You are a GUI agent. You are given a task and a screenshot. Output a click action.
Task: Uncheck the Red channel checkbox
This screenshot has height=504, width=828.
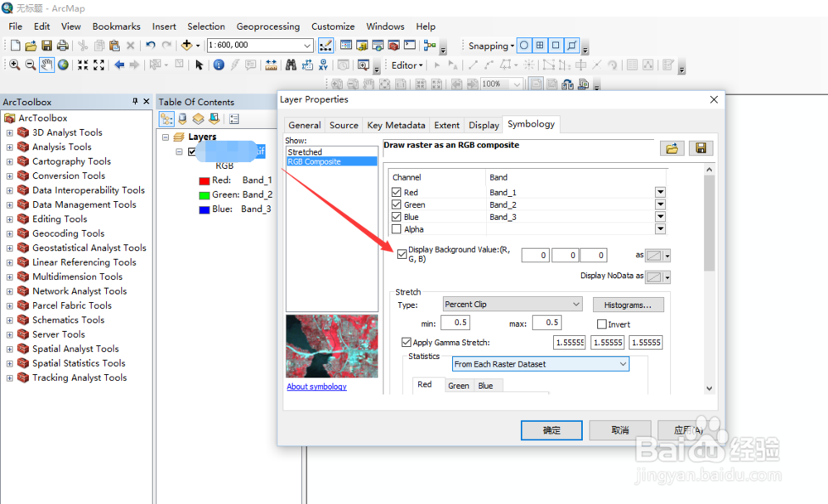[397, 192]
